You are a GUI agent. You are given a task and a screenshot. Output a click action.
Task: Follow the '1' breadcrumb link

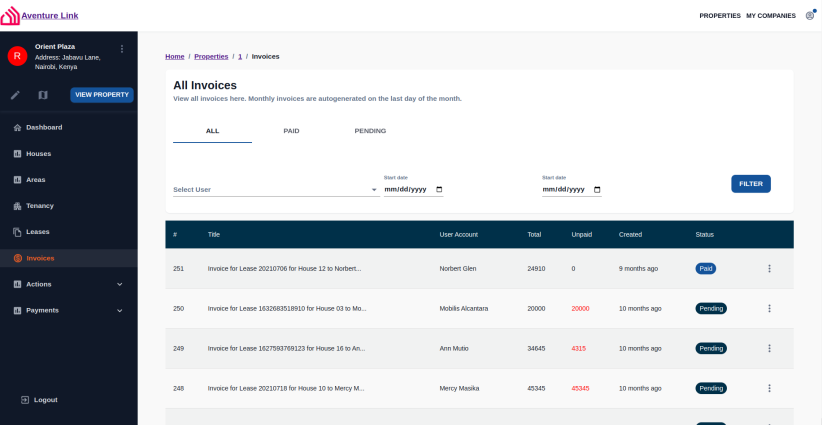tap(240, 57)
